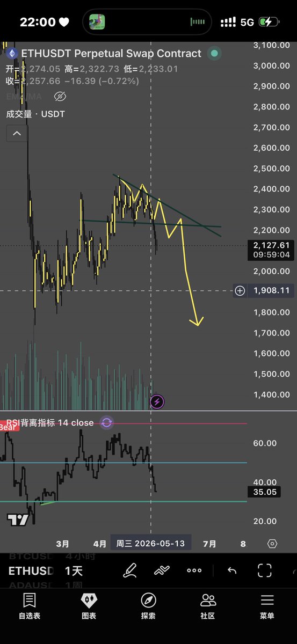
Task: Open the 探索 explore tab
Action: [148, 606]
